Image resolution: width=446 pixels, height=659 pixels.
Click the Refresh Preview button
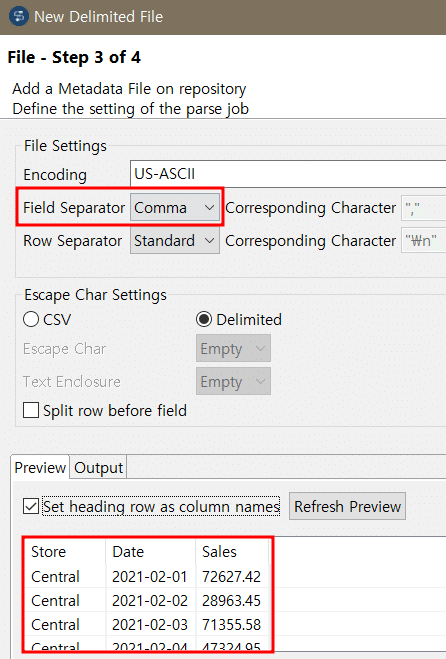[347, 506]
